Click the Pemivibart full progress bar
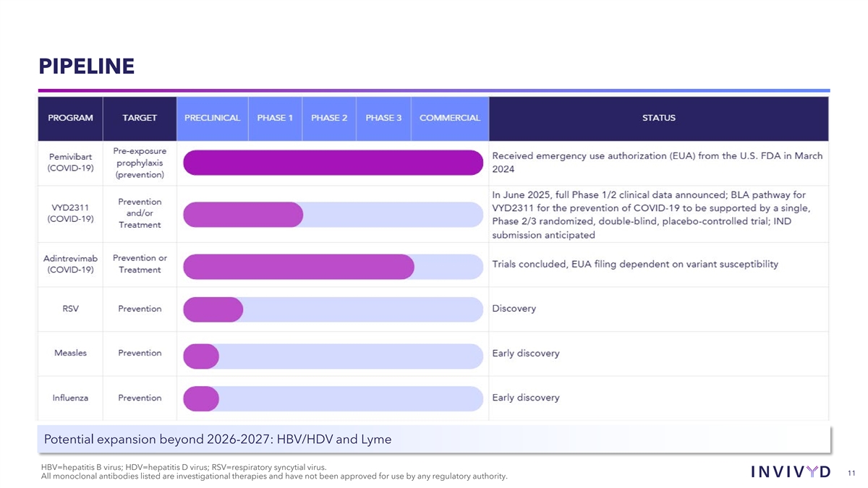Screen dimensions: 868x488 click(x=333, y=163)
